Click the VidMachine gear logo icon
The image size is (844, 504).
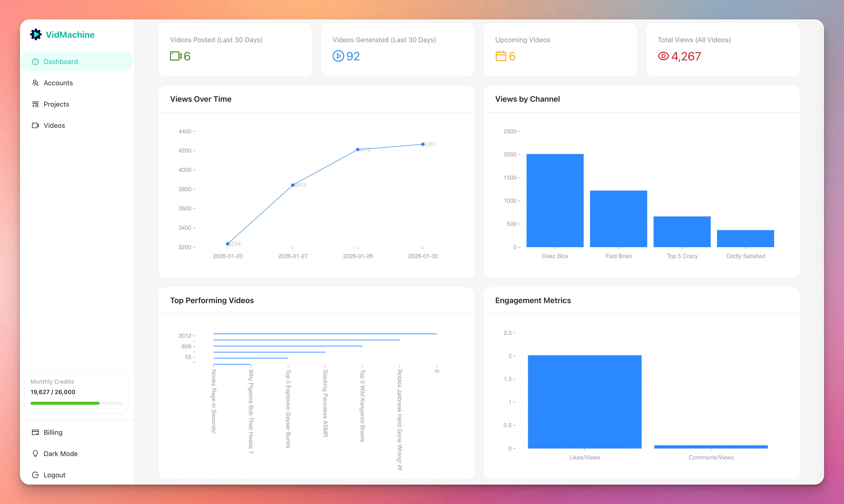pyautogui.click(x=36, y=34)
